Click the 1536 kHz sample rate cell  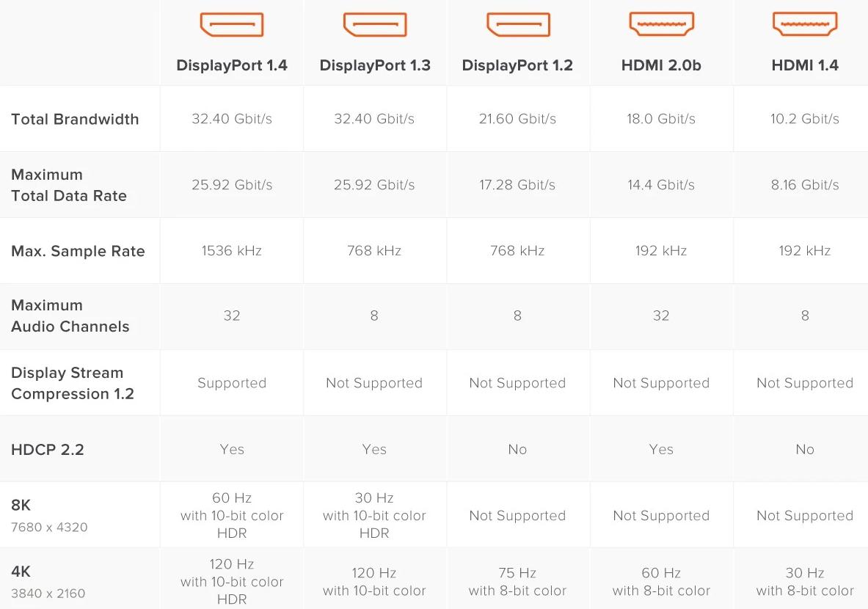(231, 251)
